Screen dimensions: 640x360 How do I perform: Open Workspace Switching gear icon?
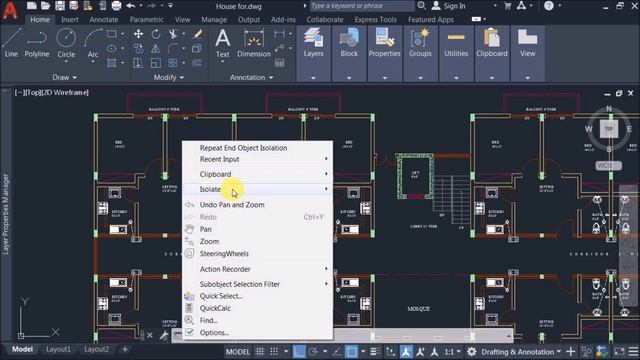tap(471, 351)
